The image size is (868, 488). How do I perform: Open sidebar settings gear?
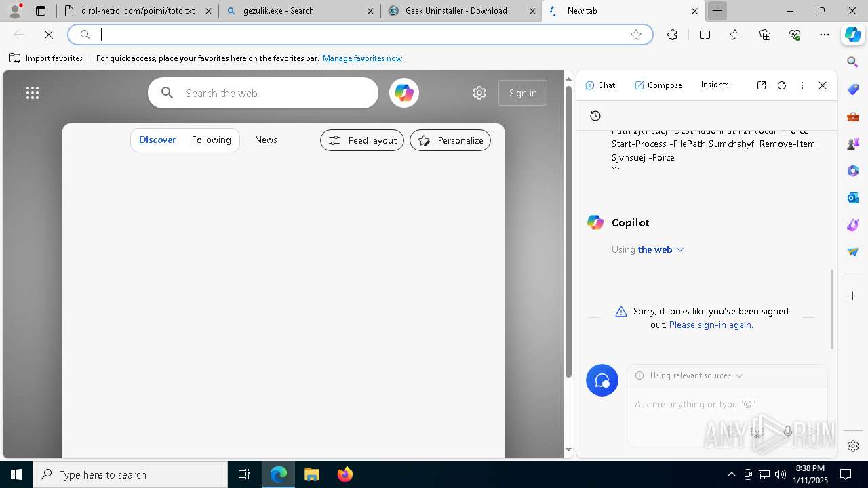click(x=853, y=446)
